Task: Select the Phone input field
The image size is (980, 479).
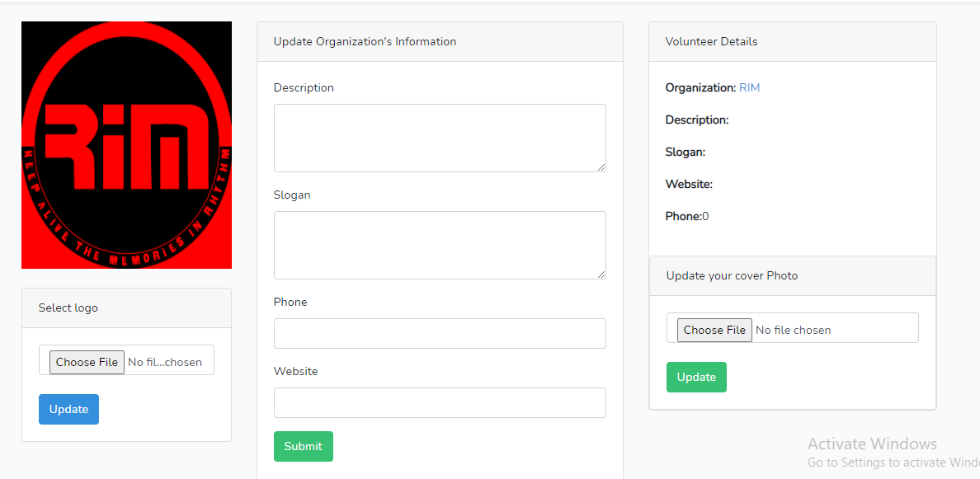Action: click(439, 333)
